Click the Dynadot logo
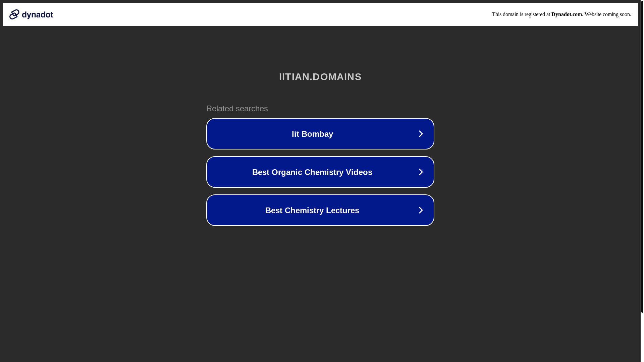This screenshot has width=644, height=362. click(31, 14)
